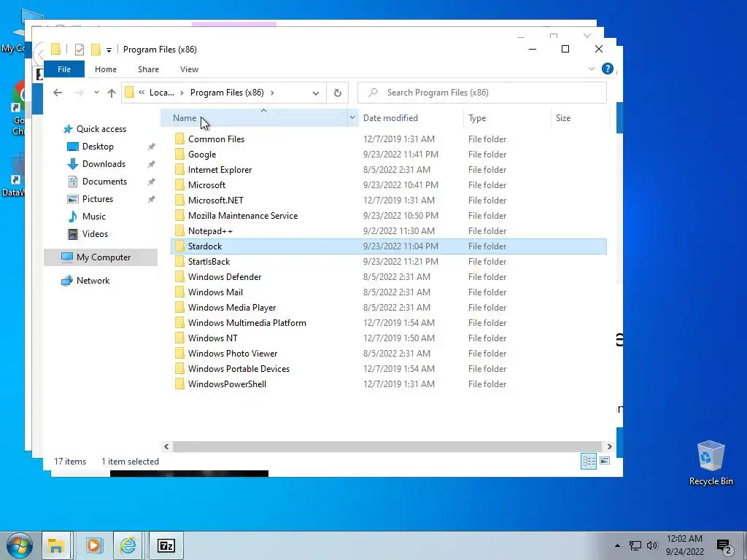Click the pin icon next to Desktop
Viewport: 747px width, 560px height.
151,147
